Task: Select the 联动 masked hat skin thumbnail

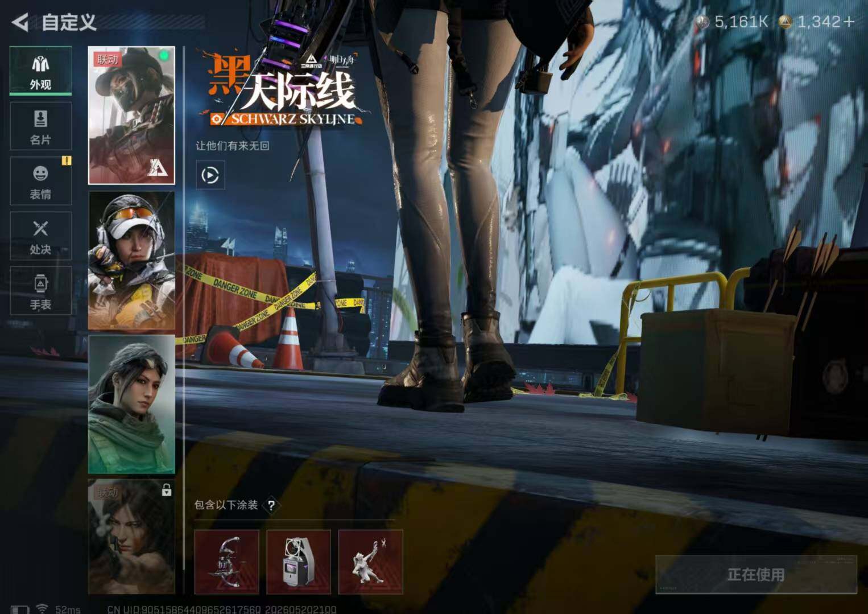Action: 131,116
